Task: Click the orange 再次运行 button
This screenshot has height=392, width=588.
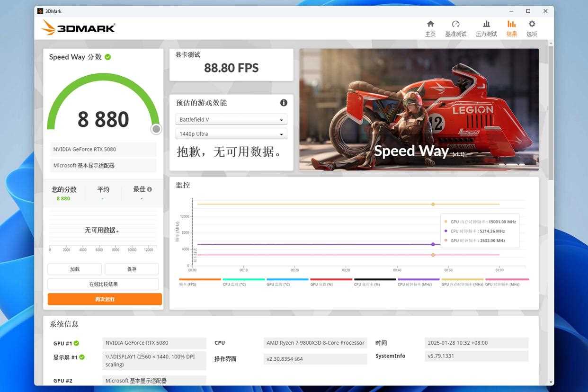Action: [105, 299]
